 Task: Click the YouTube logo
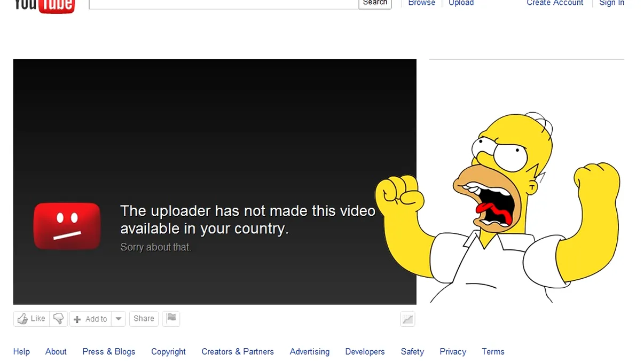point(44,5)
